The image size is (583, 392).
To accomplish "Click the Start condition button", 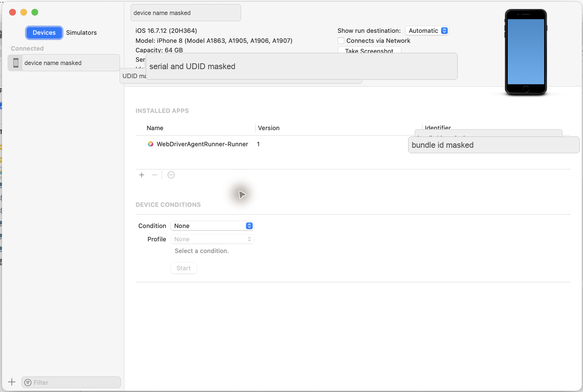I will 184,268.
